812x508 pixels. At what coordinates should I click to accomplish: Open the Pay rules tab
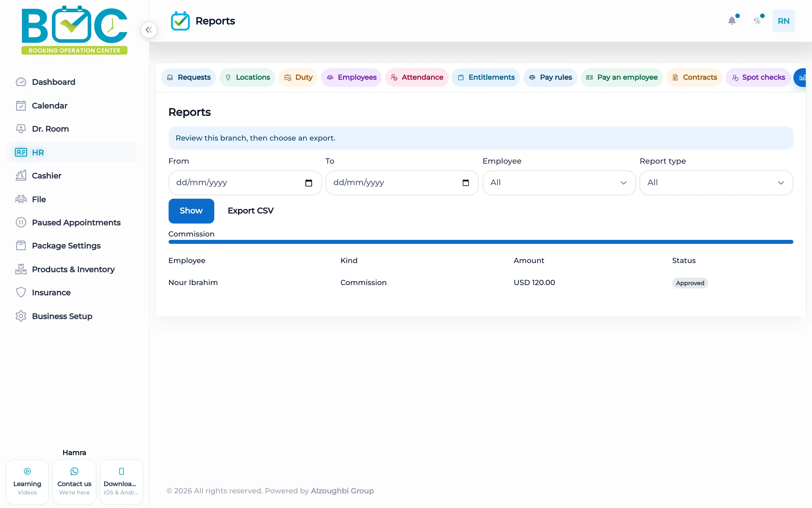[550, 78]
